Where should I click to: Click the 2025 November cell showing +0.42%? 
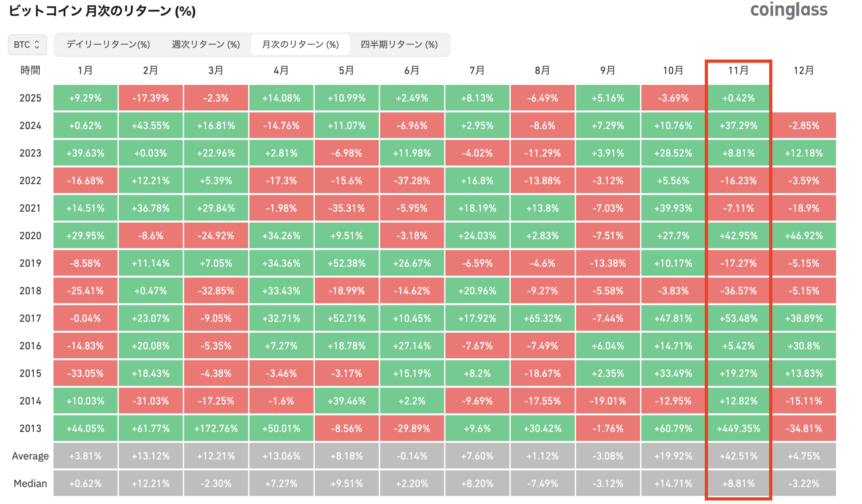coord(738,98)
